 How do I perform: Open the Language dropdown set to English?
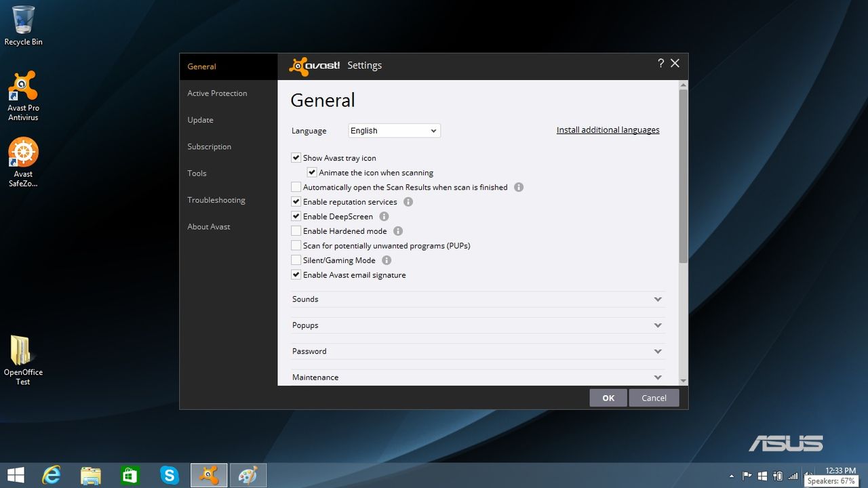[394, 131]
